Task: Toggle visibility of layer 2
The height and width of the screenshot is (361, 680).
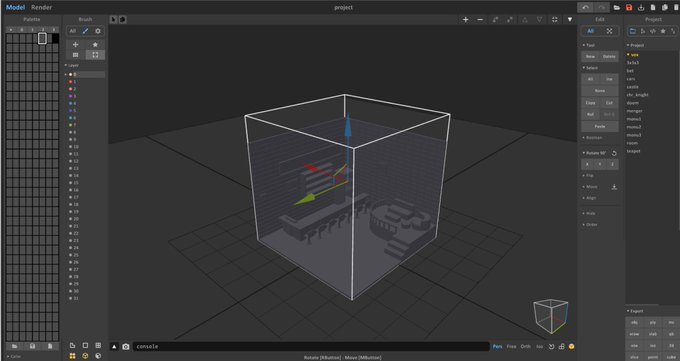Action: [x=71, y=89]
